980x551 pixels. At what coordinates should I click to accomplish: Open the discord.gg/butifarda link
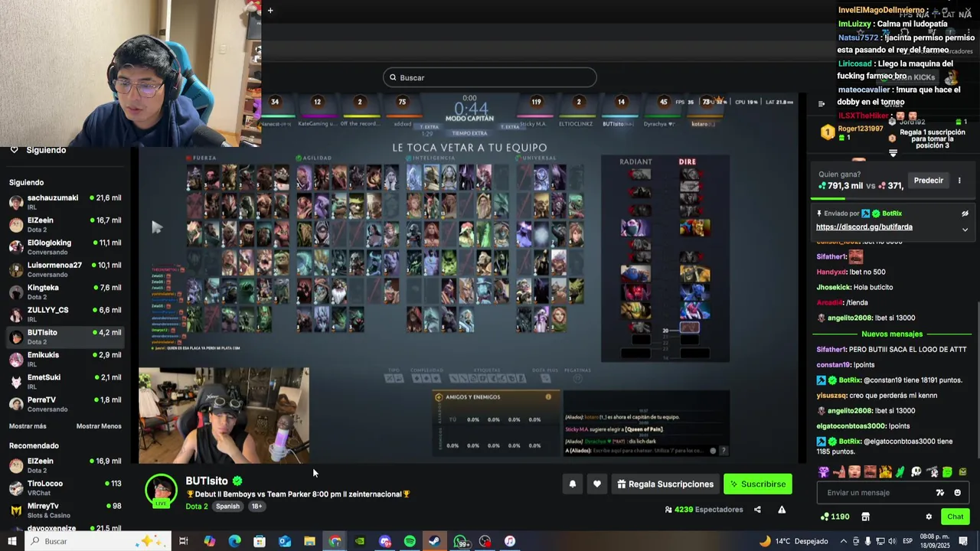point(864,227)
